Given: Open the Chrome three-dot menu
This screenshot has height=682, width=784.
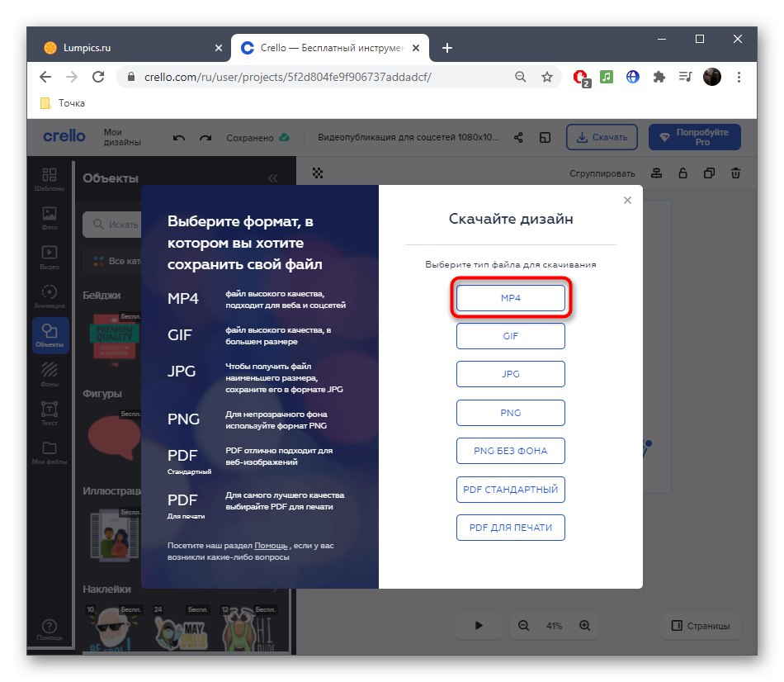Looking at the screenshot, I should (x=739, y=76).
